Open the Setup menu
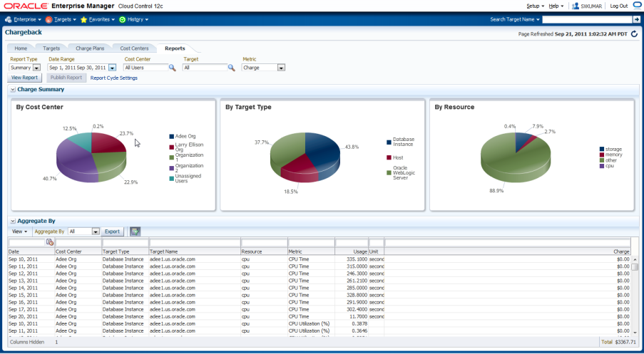The image size is (644, 354). coord(535,6)
